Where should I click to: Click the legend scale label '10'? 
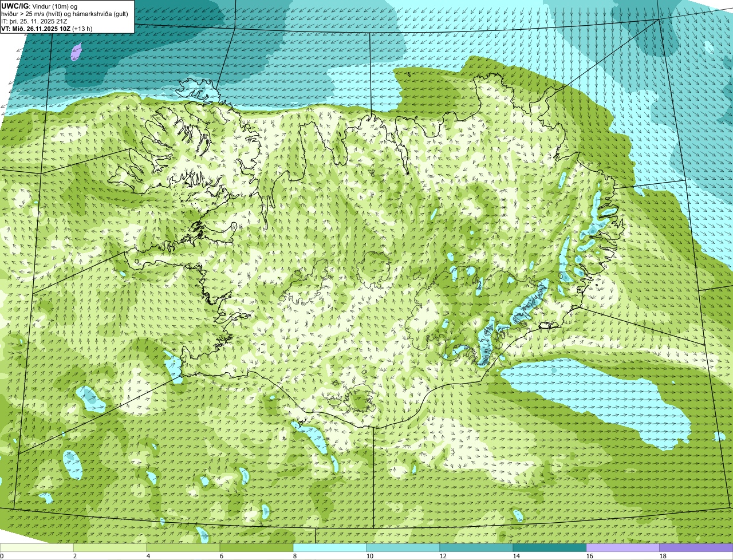[x=370, y=556]
